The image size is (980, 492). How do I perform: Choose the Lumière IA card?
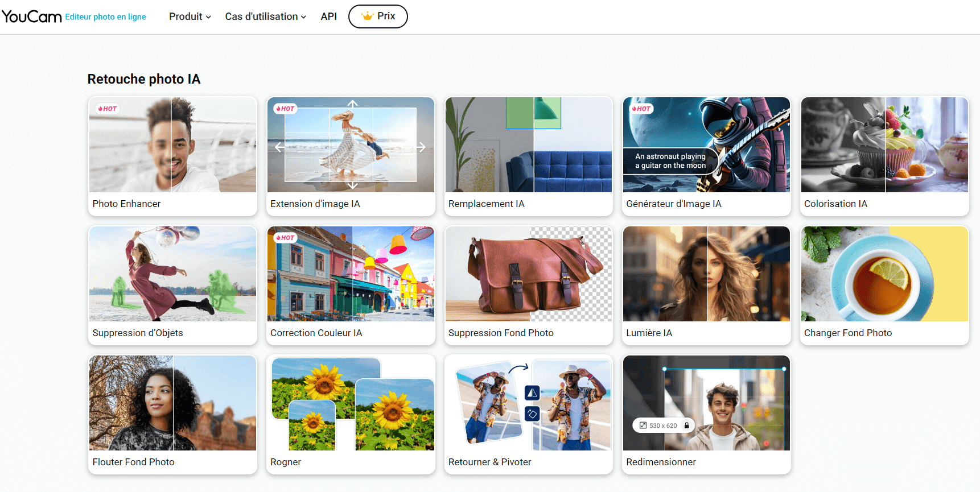click(706, 285)
